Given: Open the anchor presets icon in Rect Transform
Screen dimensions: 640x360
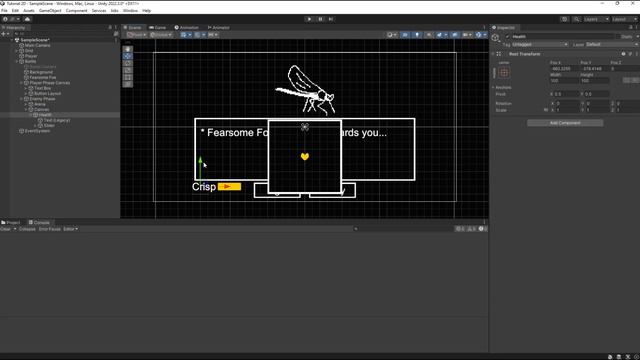Looking at the screenshot, I should 504,73.
